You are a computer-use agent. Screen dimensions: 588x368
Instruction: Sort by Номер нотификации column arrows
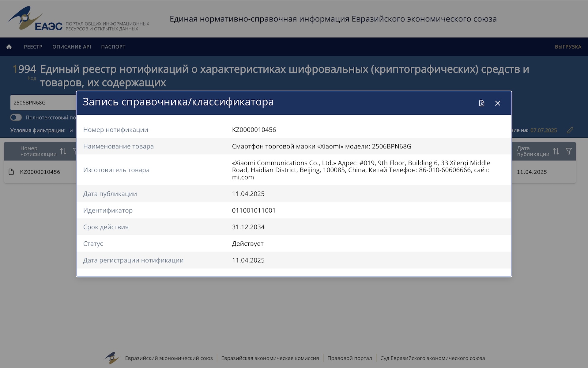tap(63, 151)
